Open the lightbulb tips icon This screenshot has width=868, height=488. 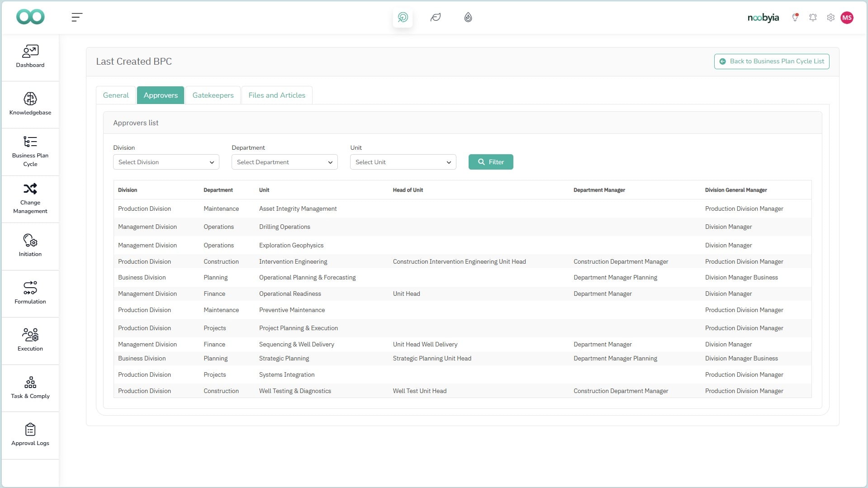[x=795, y=18]
